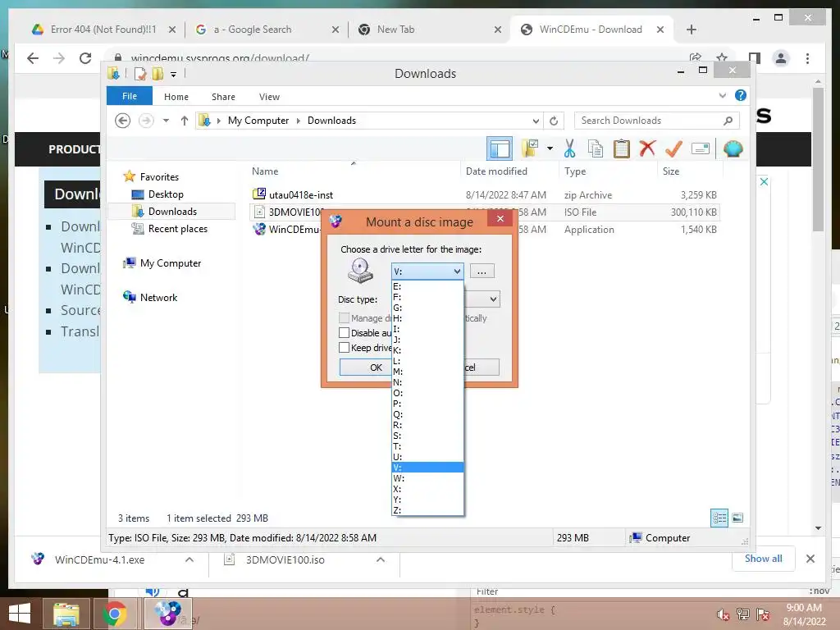This screenshot has width=840, height=630.
Task: Click the orange checkmark icon in toolbar
Action: pyautogui.click(x=673, y=148)
